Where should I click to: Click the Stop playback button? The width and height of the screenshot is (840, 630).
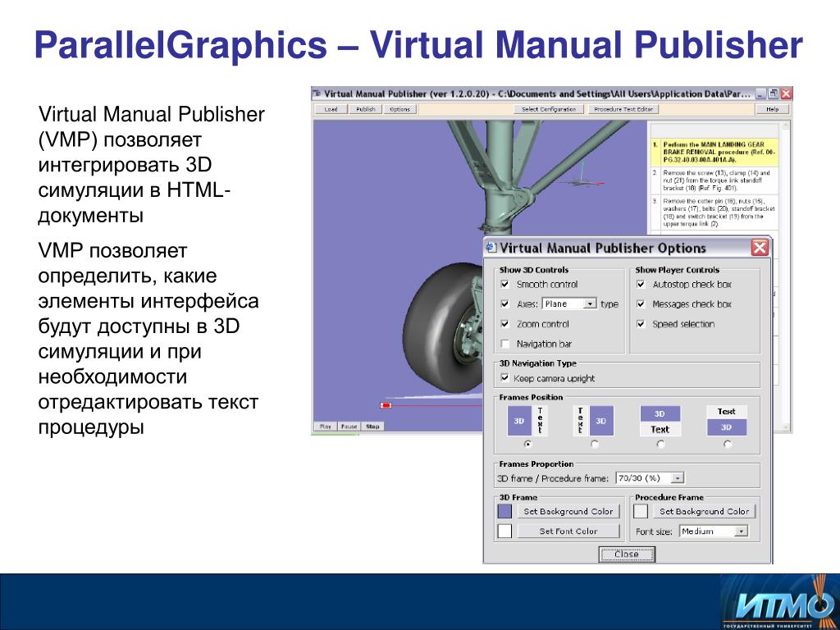click(372, 427)
